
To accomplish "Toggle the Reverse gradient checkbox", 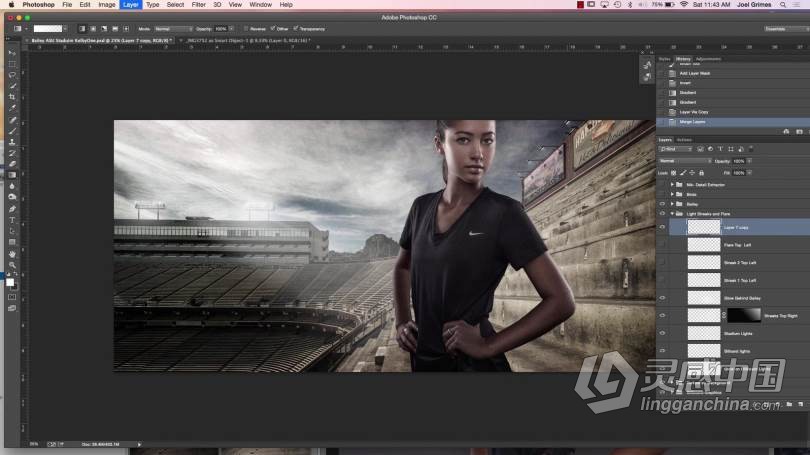I will coord(246,29).
